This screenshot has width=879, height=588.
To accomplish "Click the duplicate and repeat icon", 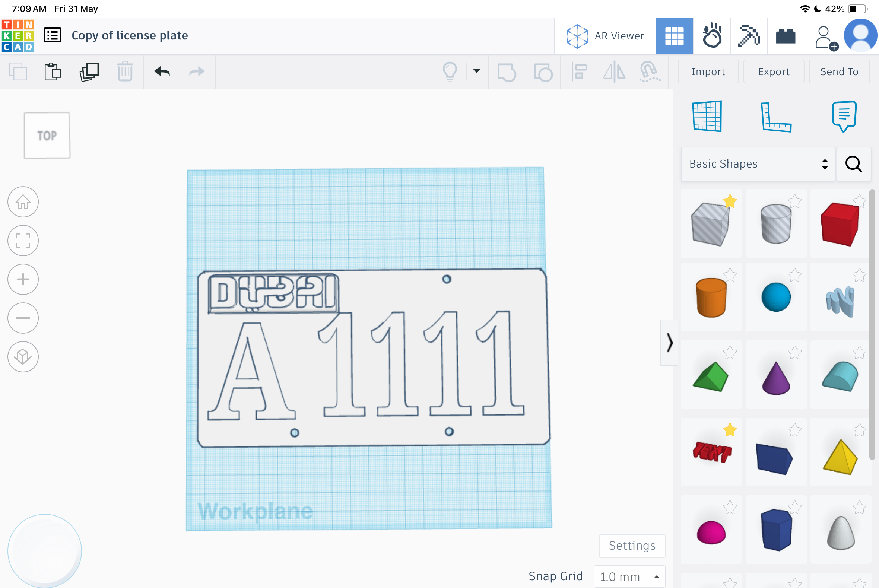I will (x=89, y=71).
